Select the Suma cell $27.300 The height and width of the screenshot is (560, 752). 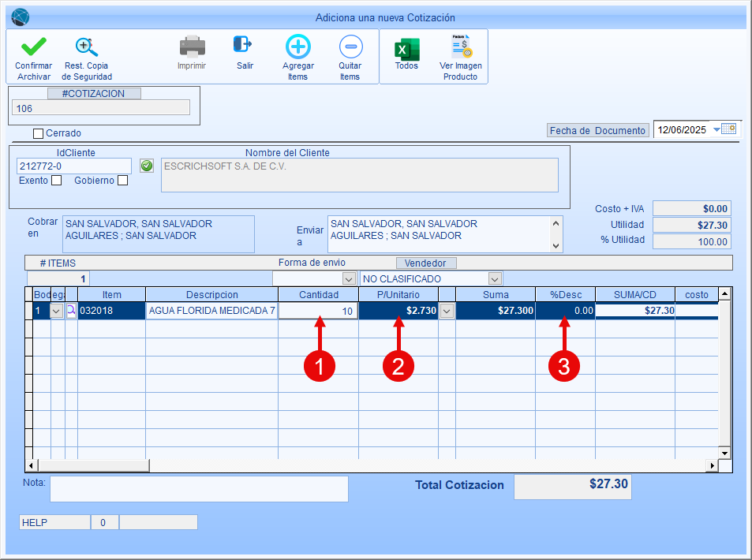[496, 311]
